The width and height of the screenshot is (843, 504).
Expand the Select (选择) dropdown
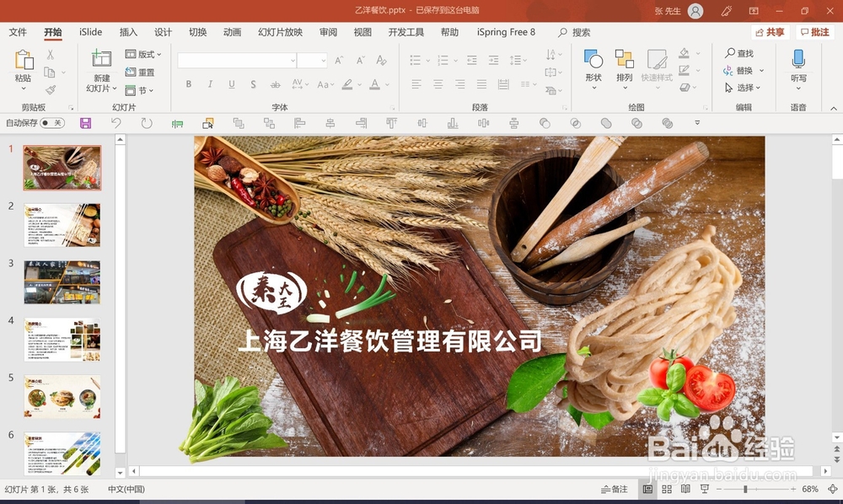[743, 88]
